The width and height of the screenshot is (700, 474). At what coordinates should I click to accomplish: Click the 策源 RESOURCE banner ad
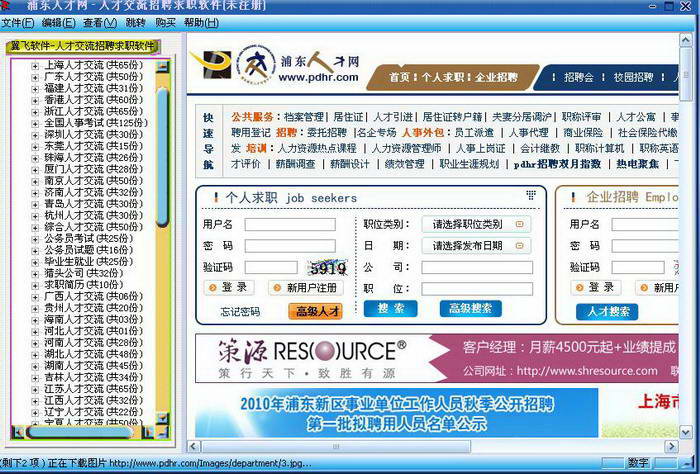[x=437, y=358]
